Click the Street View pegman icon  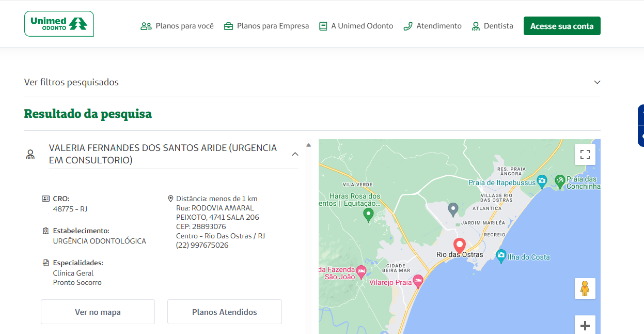(585, 289)
